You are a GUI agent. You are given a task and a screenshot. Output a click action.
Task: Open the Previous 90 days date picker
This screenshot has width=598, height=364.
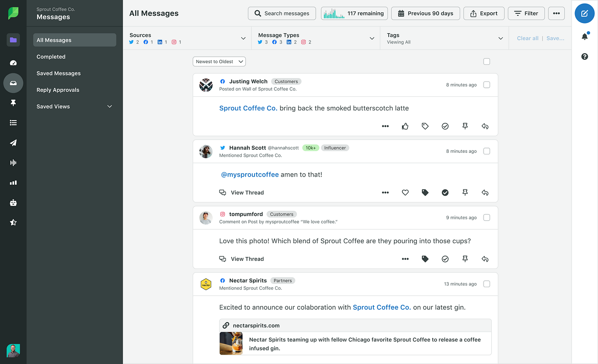tap(425, 13)
